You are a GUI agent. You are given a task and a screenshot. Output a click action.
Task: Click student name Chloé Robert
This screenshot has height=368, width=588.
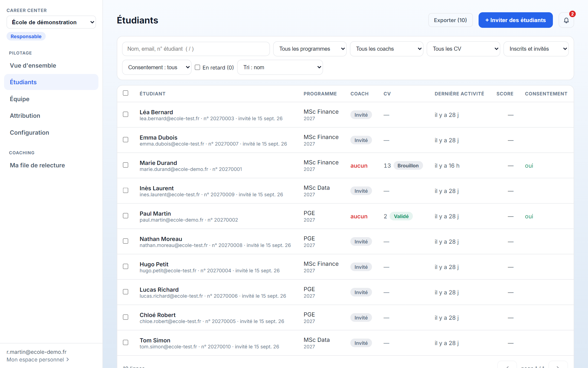point(158,315)
